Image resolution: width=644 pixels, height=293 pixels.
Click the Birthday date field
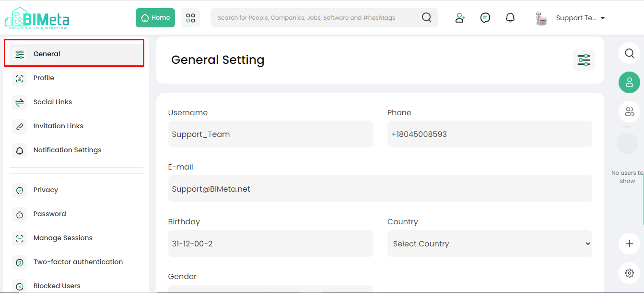tap(270, 244)
